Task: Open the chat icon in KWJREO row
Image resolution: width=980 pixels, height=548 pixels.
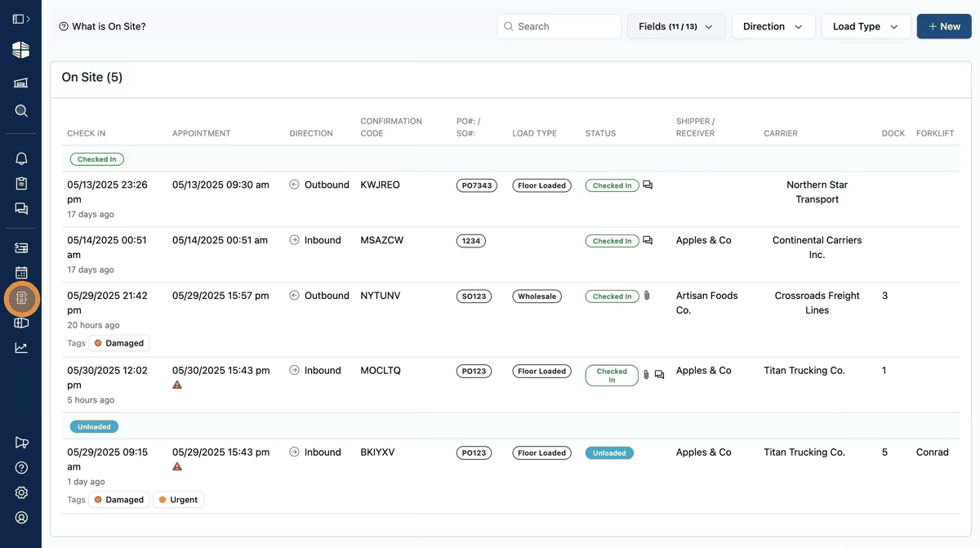Action: tap(648, 185)
